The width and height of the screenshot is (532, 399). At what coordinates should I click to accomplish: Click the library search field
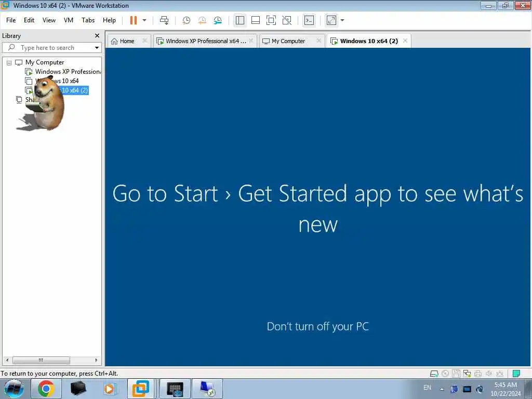pyautogui.click(x=51, y=48)
